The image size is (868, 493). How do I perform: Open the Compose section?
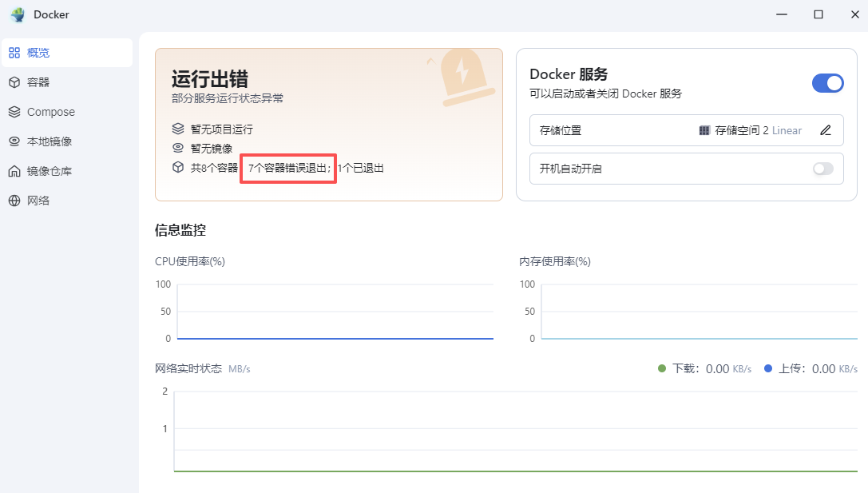(x=67, y=112)
